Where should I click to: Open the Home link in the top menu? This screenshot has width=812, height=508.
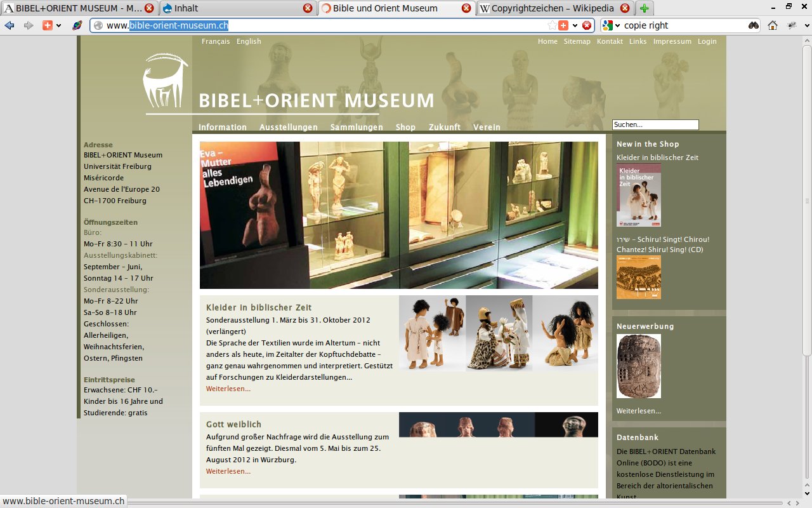click(547, 41)
